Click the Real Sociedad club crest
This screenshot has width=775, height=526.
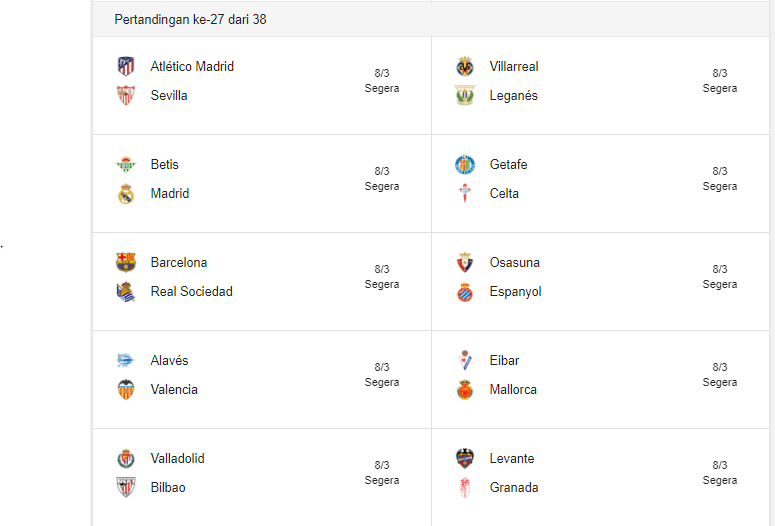pos(126,292)
